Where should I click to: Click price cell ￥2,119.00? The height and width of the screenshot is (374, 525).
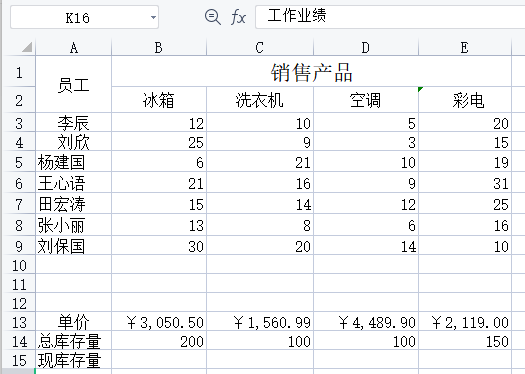point(465,321)
